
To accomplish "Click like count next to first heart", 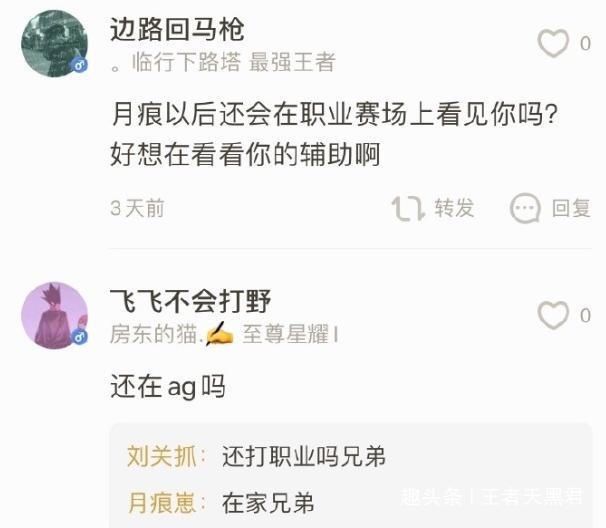I will 585,43.
